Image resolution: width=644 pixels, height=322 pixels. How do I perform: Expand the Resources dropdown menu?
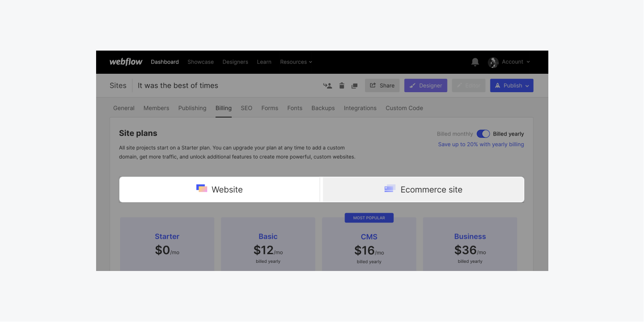(x=296, y=62)
